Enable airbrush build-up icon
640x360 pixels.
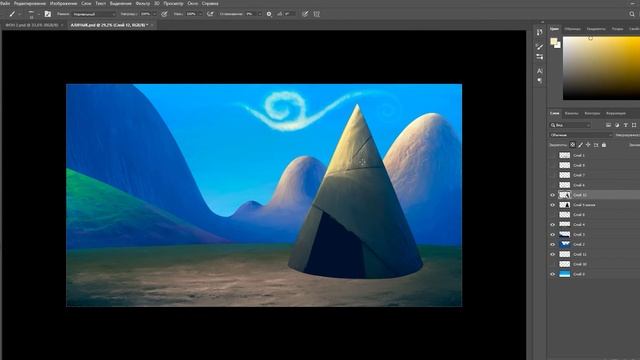[x=210, y=14]
